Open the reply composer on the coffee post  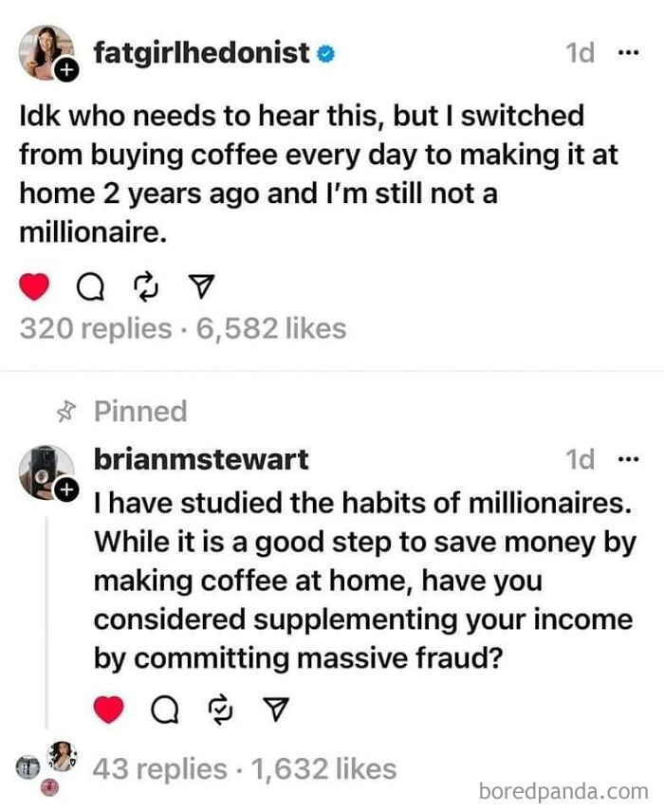coord(90,284)
